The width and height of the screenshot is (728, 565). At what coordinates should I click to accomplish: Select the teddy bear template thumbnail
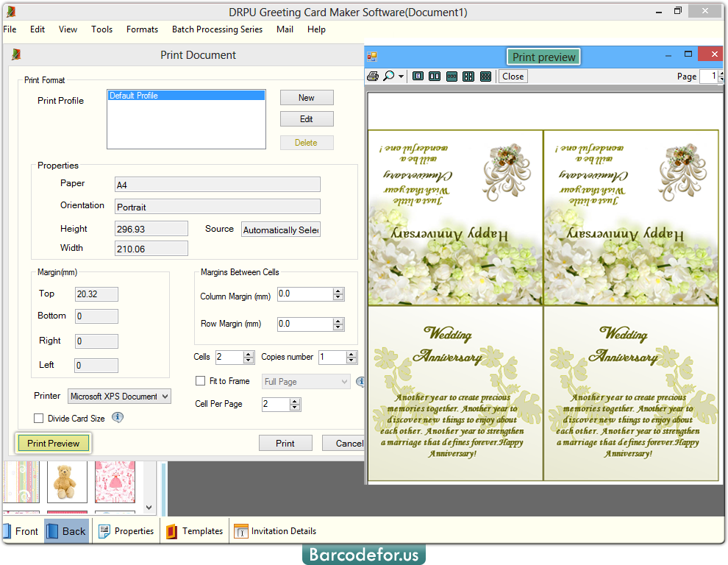point(67,486)
